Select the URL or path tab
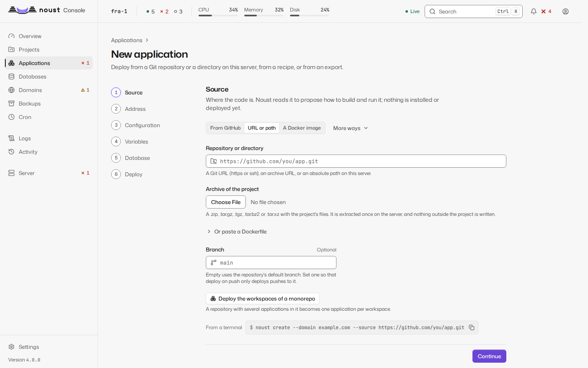588x368 pixels. [x=262, y=128]
